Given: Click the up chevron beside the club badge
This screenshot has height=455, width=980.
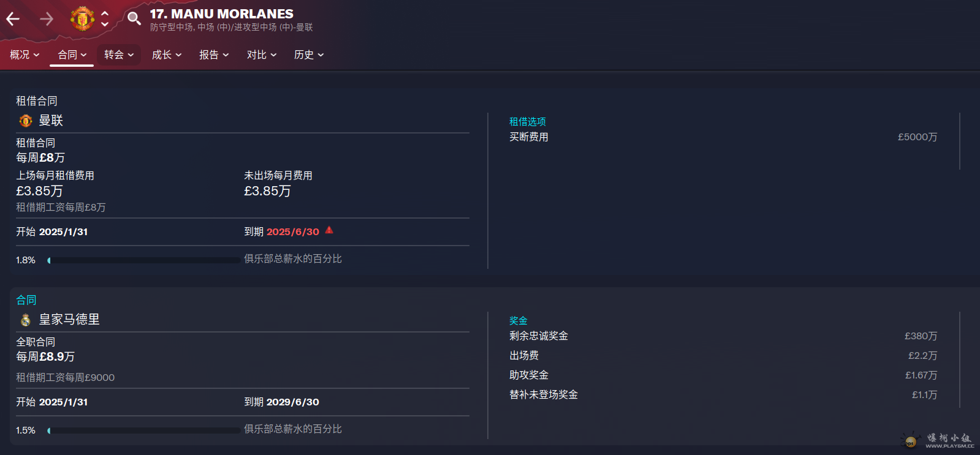Looking at the screenshot, I should click(105, 13).
